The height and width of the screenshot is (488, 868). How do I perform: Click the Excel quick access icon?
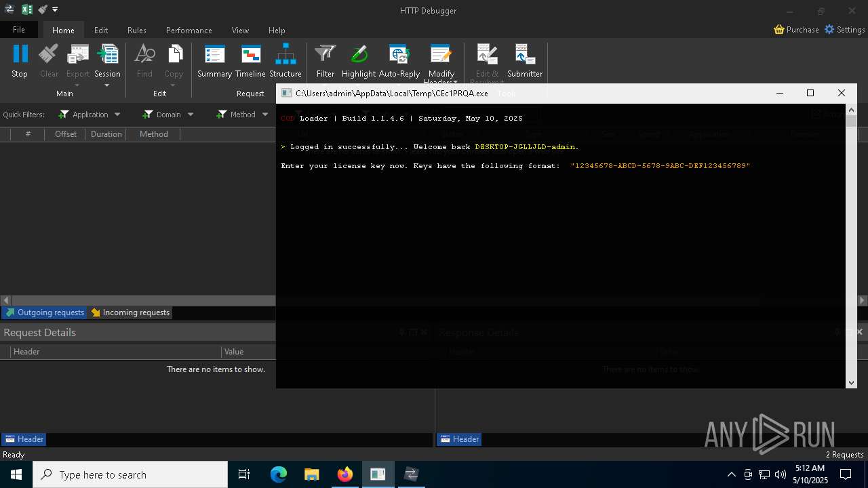point(27,9)
